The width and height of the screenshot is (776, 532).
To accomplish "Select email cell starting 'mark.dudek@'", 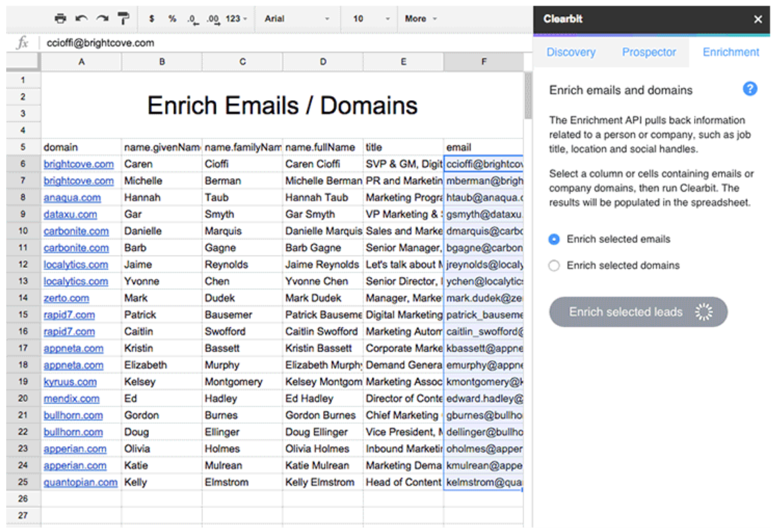I will [x=484, y=298].
